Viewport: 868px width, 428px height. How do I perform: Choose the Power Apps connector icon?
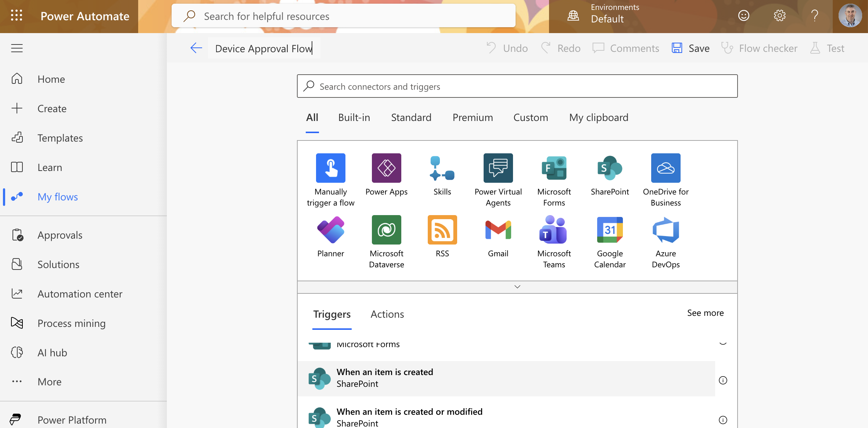387,168
